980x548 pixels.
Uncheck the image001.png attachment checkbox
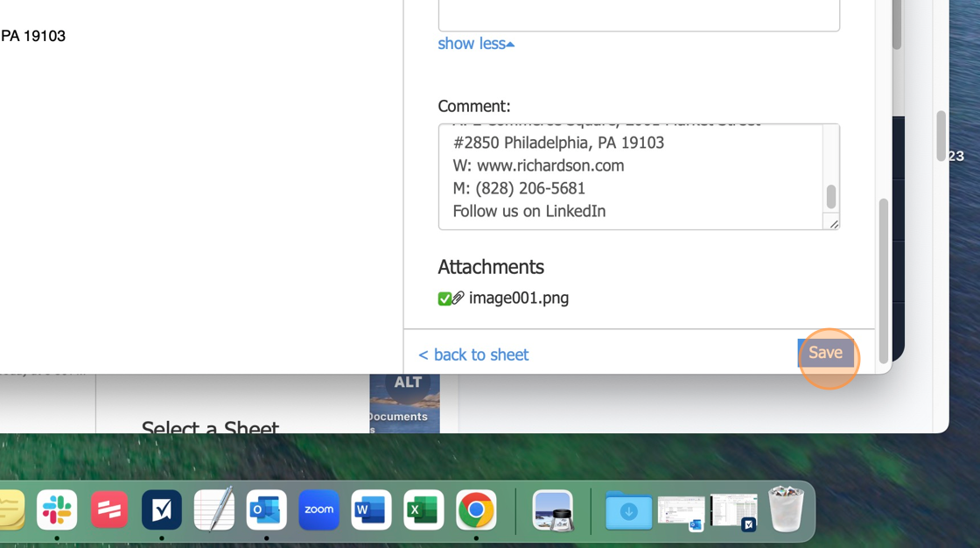point(444,299)
